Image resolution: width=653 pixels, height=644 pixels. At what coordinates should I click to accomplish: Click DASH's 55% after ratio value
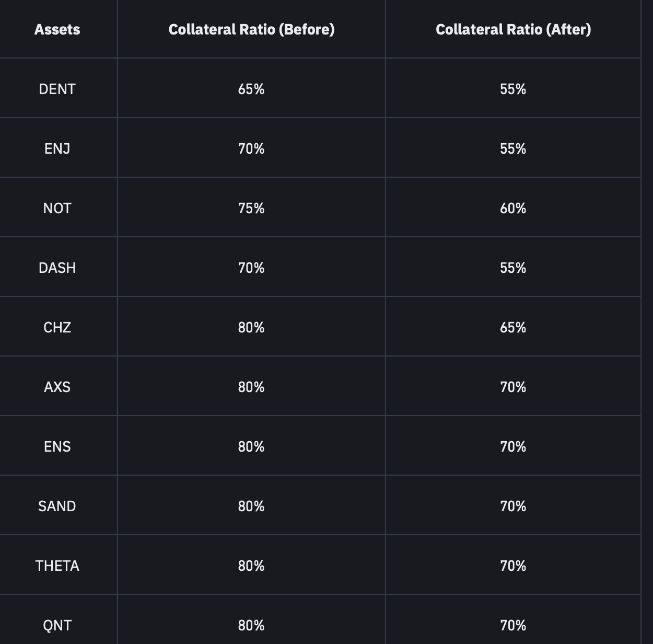(x=513, y=268)
